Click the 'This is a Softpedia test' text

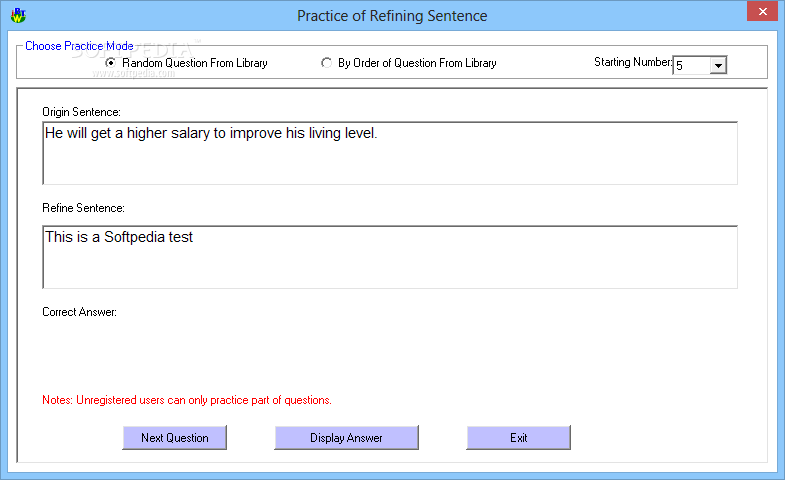119,237
